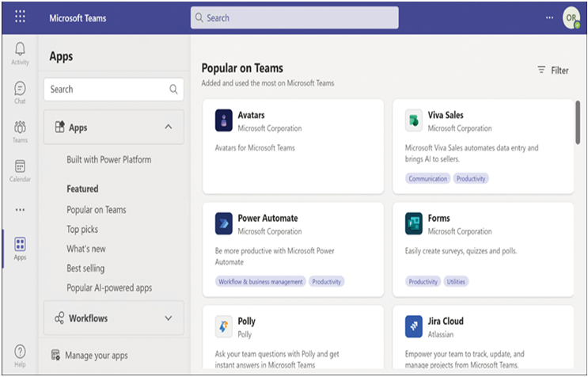
Task: Open the Polly app title
Action: coord(246,322)
